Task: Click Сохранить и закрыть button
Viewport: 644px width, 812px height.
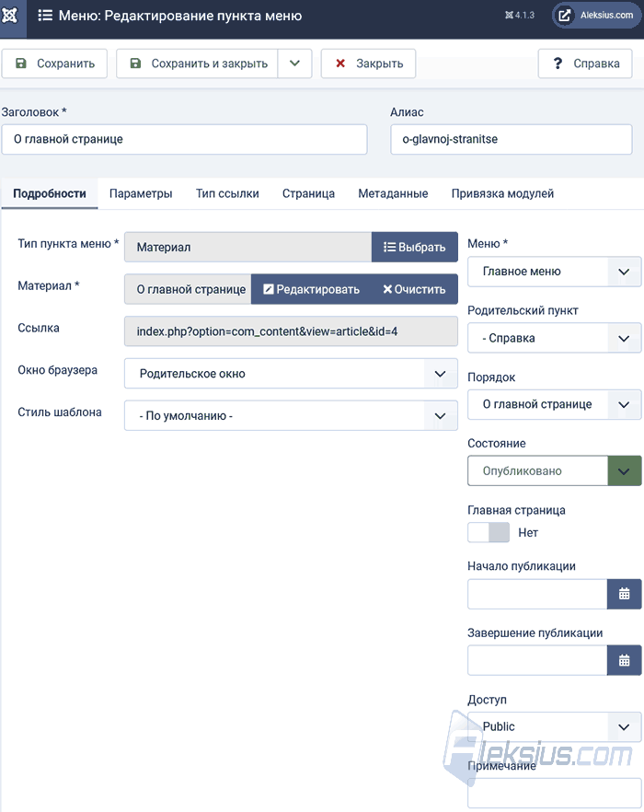Action: coord(197,64)
